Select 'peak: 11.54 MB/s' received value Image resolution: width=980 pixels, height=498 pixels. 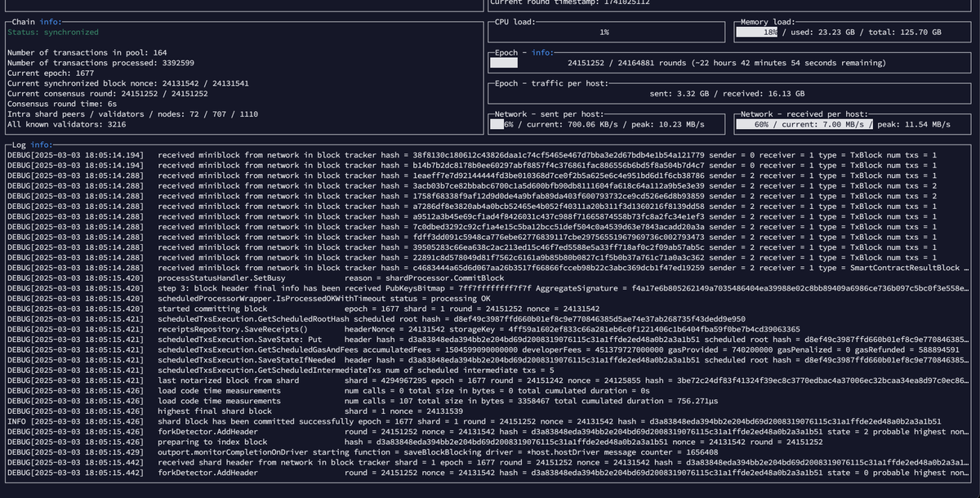pyautogui.click(x=914, y=124)
